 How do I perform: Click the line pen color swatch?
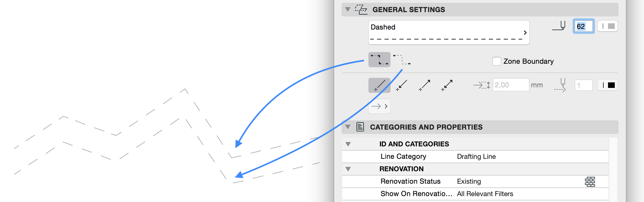[x=608, y=26]
